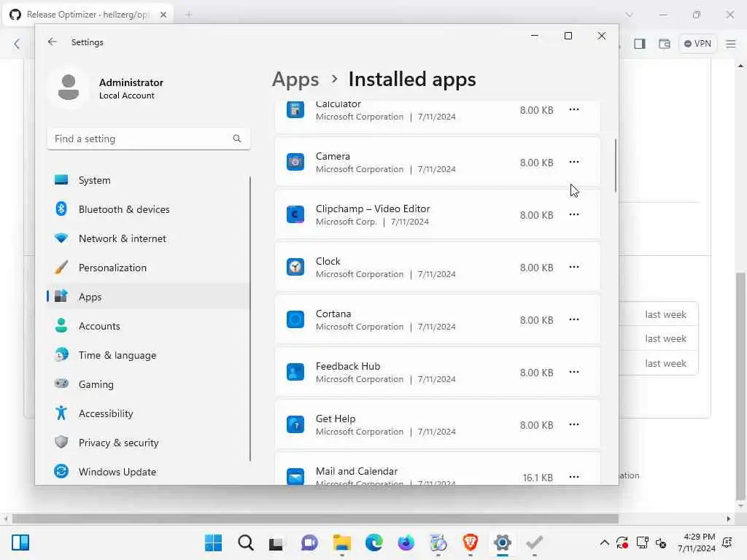Open a new browser tab
Viewport: 747px width, 560px height.
(189, 15)
